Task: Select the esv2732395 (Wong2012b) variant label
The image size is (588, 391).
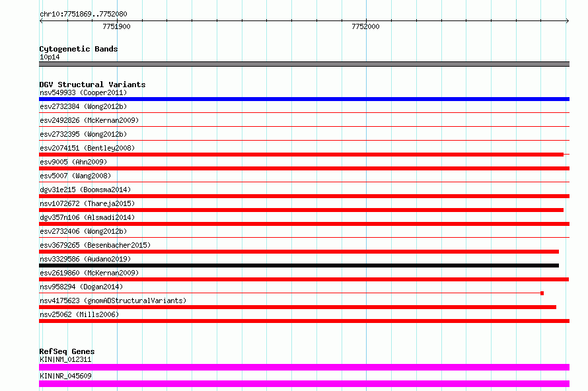Action: [x=83, y=134]
